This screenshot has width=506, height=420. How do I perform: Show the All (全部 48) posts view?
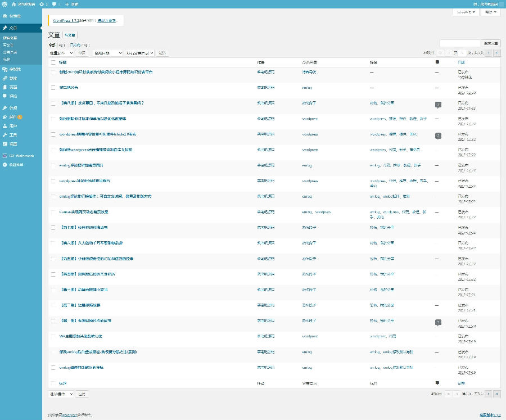coord(57,45)
